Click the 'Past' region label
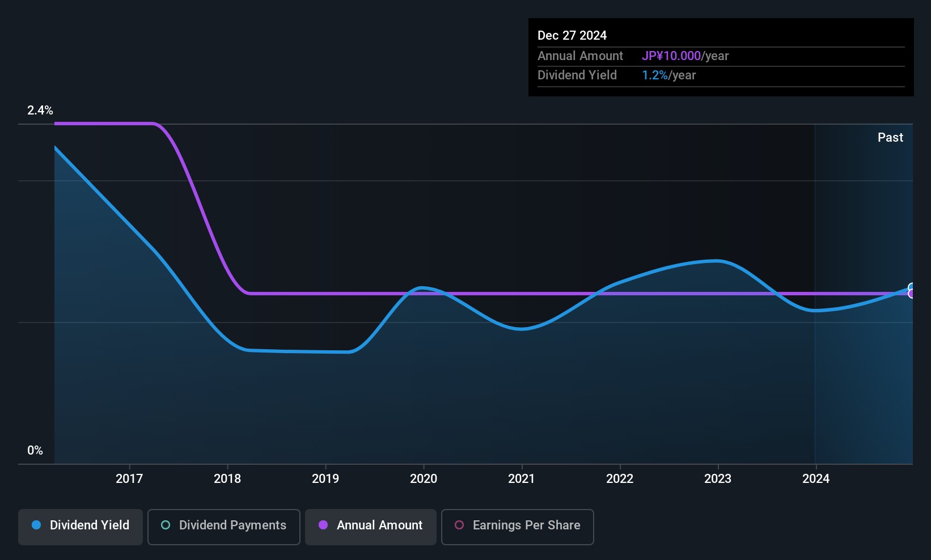The width and height of the screenshot is (931, 560). coord(890,137)
